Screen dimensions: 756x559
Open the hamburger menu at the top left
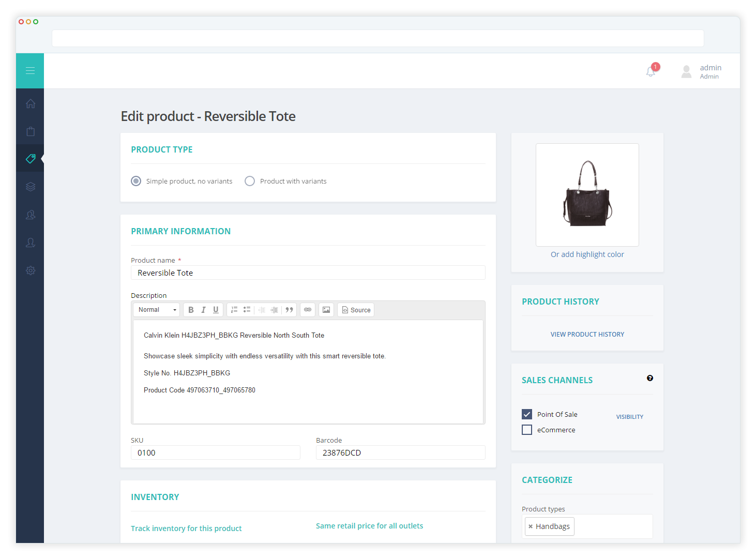tap(29, 70)
